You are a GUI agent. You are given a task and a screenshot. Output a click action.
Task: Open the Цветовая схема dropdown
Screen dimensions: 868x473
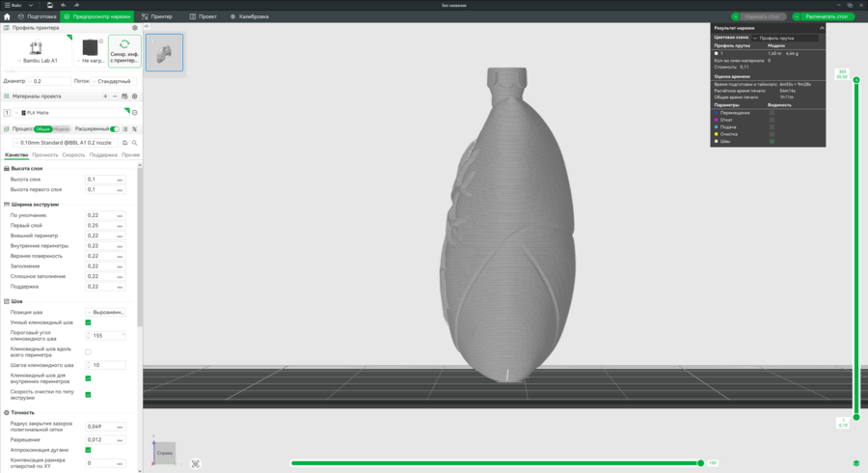point(784,38)
